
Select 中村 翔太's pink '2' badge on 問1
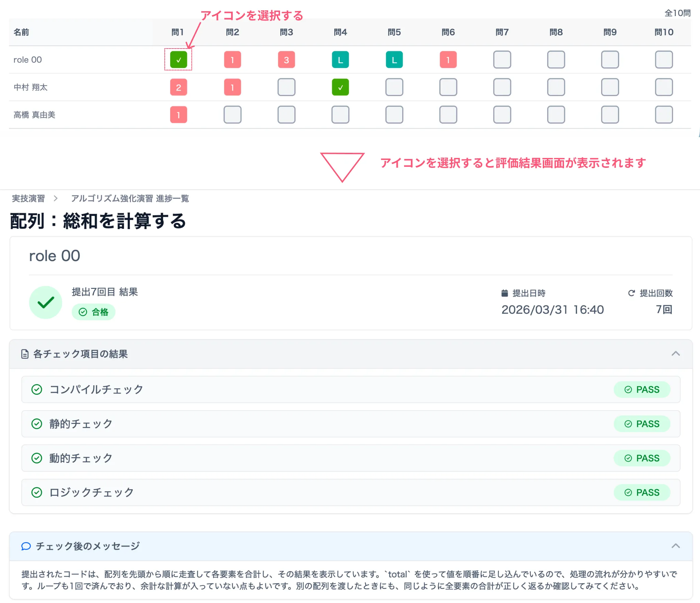point(178,87)
